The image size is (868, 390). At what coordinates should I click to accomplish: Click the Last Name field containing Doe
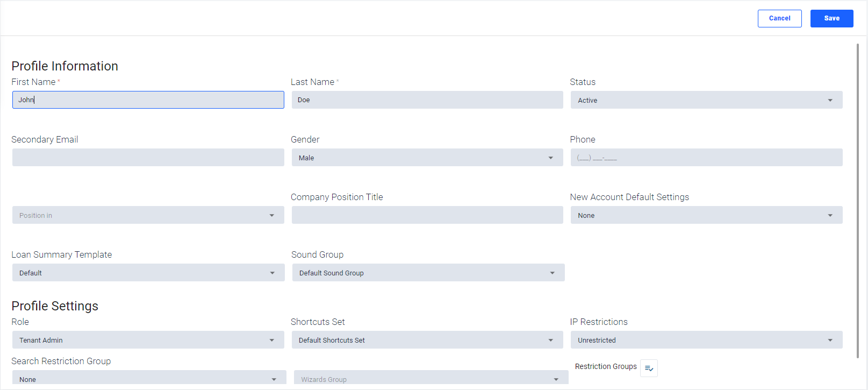point(427,100)
